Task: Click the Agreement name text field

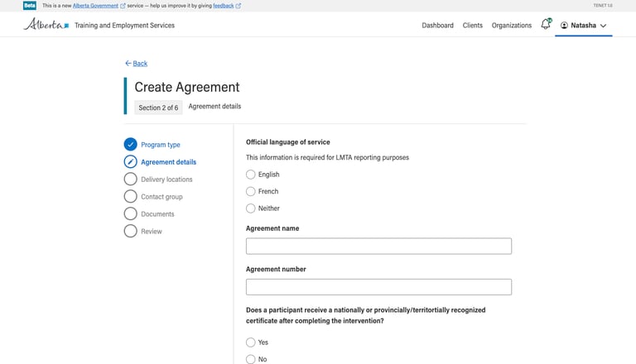Action: (378, 246)
